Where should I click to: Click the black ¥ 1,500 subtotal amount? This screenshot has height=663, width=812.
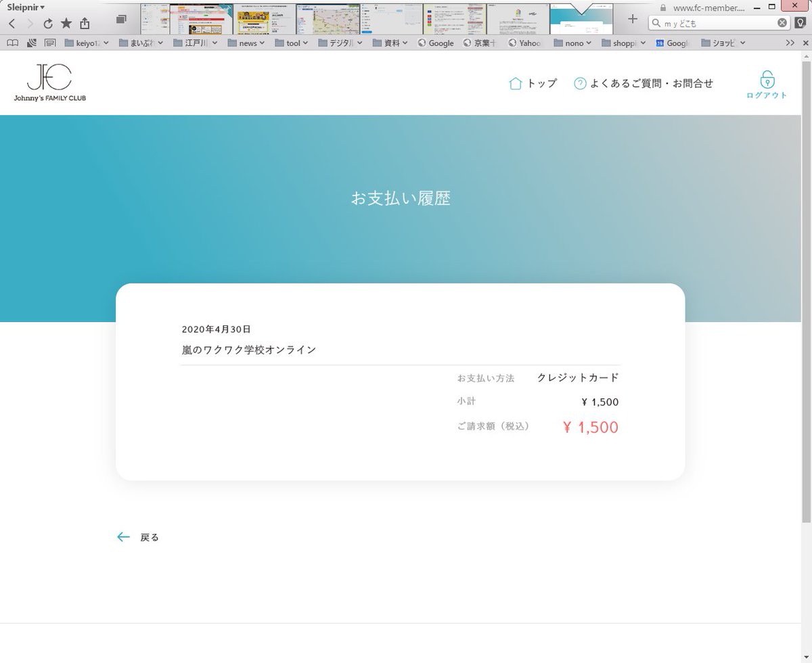[x=600, y=402]
